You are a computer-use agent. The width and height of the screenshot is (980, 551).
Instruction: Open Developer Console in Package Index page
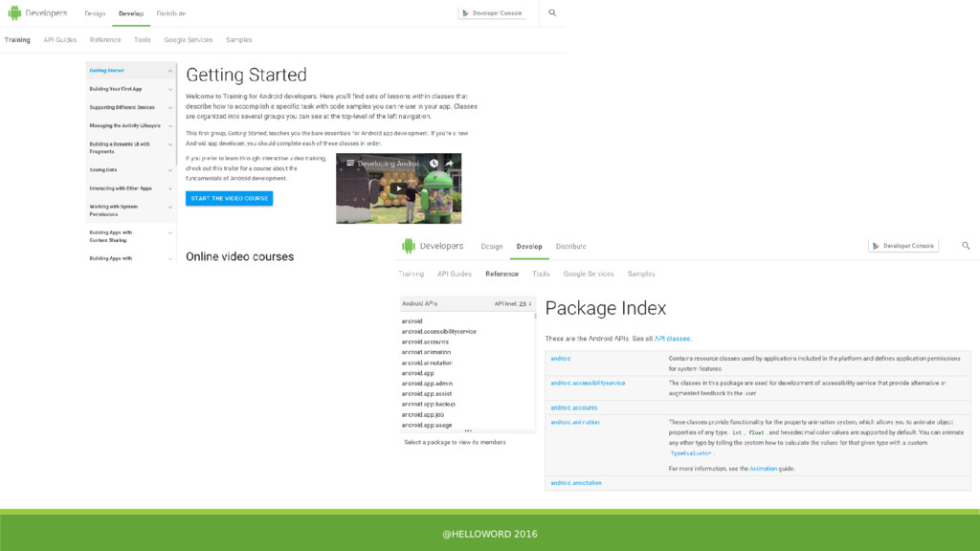903,246
